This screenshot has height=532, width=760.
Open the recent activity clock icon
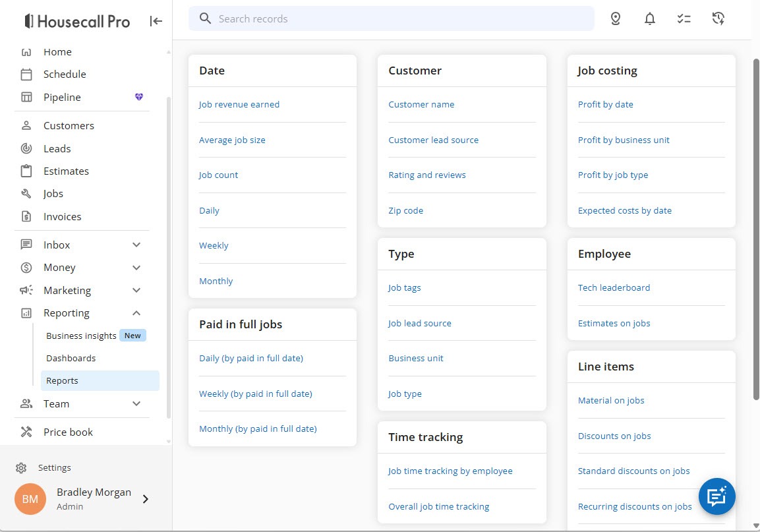point(718,18)
